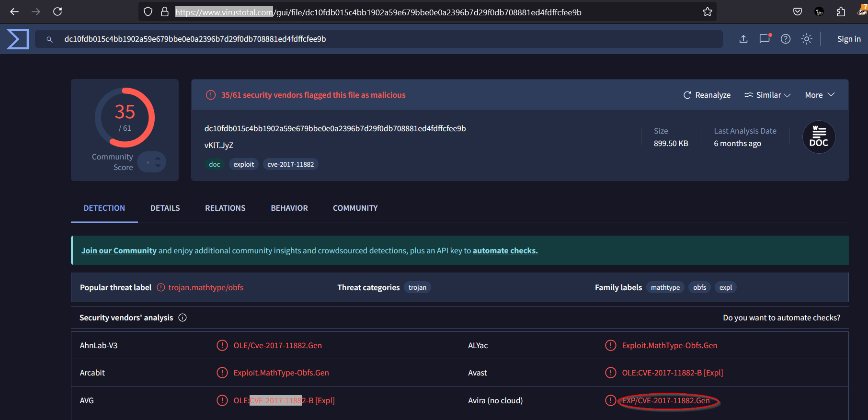Open the shield tracking protection icon
This screenshot has width=868, height=420.
[148, 11]
